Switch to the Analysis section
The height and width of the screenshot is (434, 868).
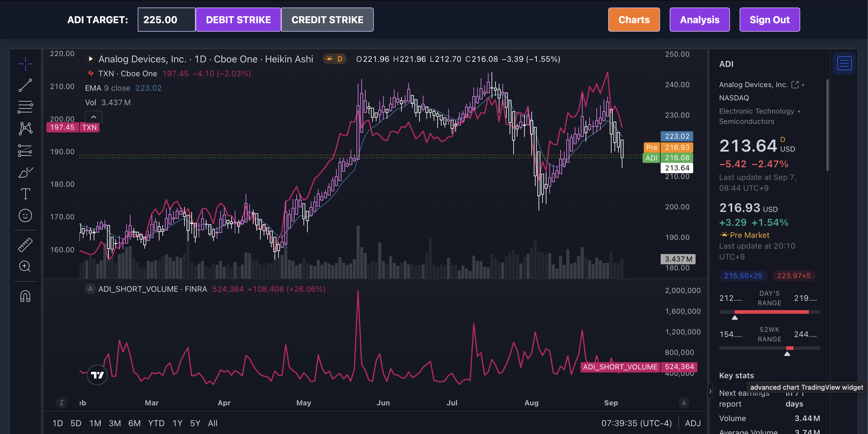click(699, 20)
